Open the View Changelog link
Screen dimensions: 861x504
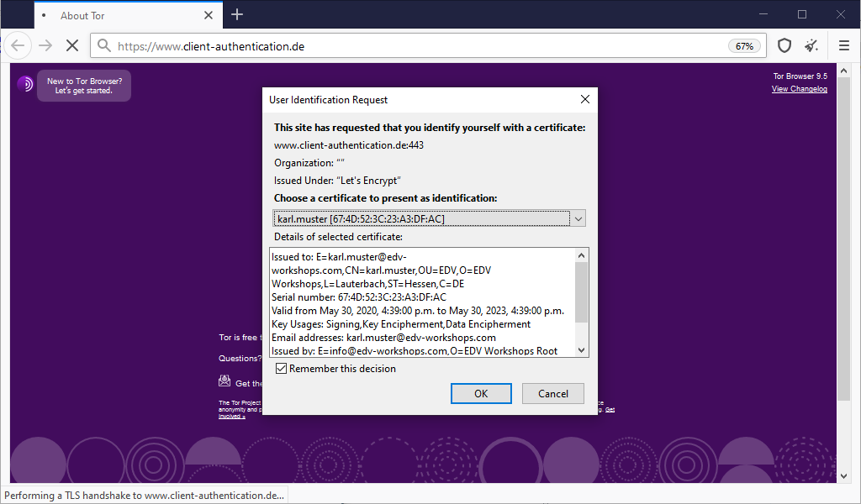(799, 89)
